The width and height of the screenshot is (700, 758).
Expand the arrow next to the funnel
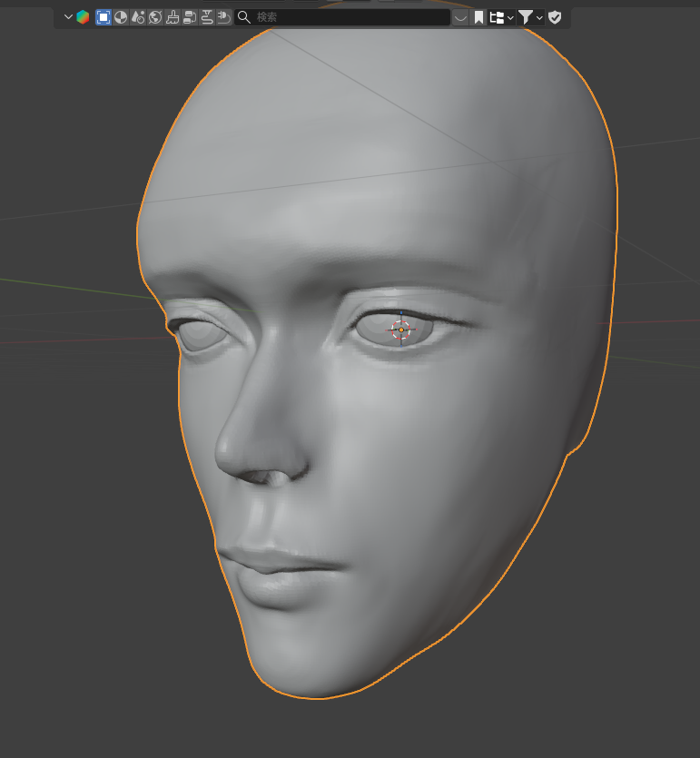pos(539,18)
